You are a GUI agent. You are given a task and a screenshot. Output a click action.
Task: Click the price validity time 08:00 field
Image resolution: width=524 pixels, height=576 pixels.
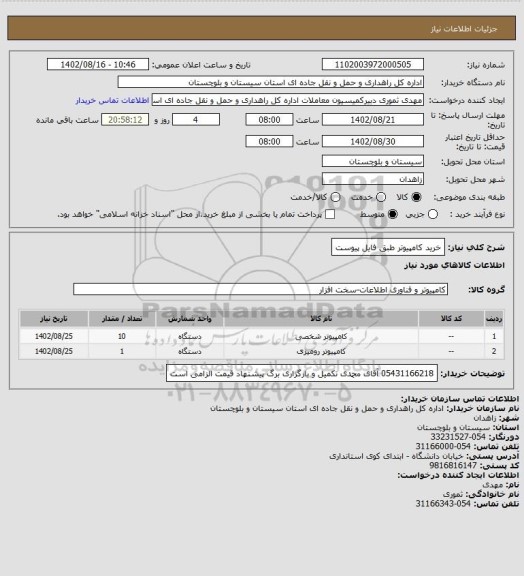(269, 141)
